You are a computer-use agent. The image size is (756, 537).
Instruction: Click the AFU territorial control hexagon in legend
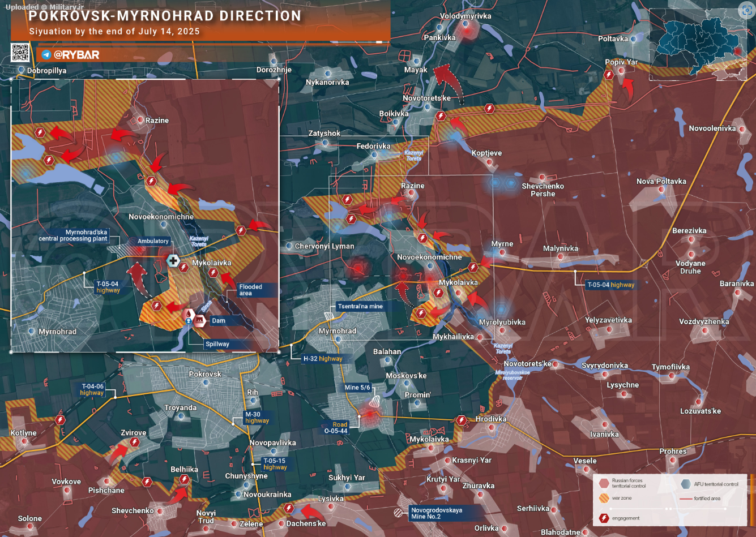(x=685, y=484)
